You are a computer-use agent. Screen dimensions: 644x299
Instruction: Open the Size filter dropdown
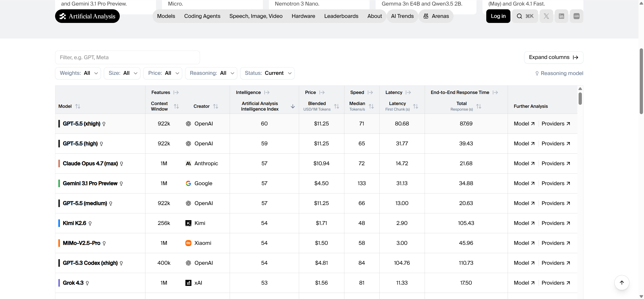tap(122, 73)
